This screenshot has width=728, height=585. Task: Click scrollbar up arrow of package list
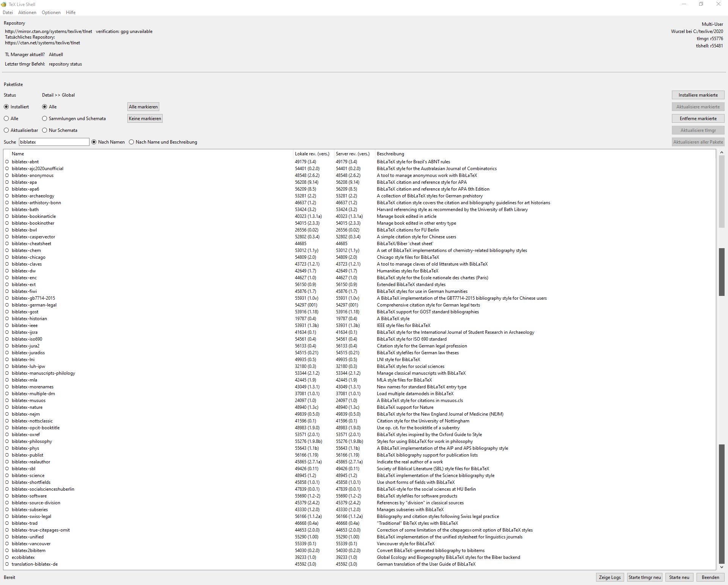pos(722,152)
